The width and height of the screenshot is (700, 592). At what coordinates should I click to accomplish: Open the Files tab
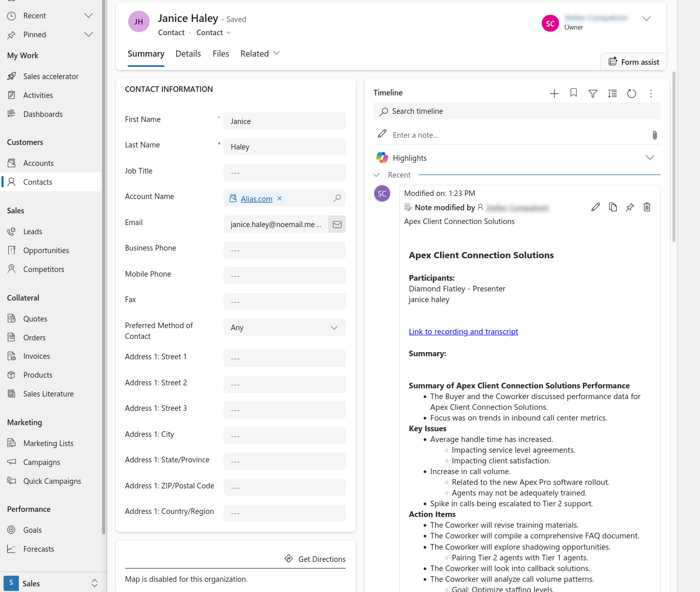[x=221, y=54]
